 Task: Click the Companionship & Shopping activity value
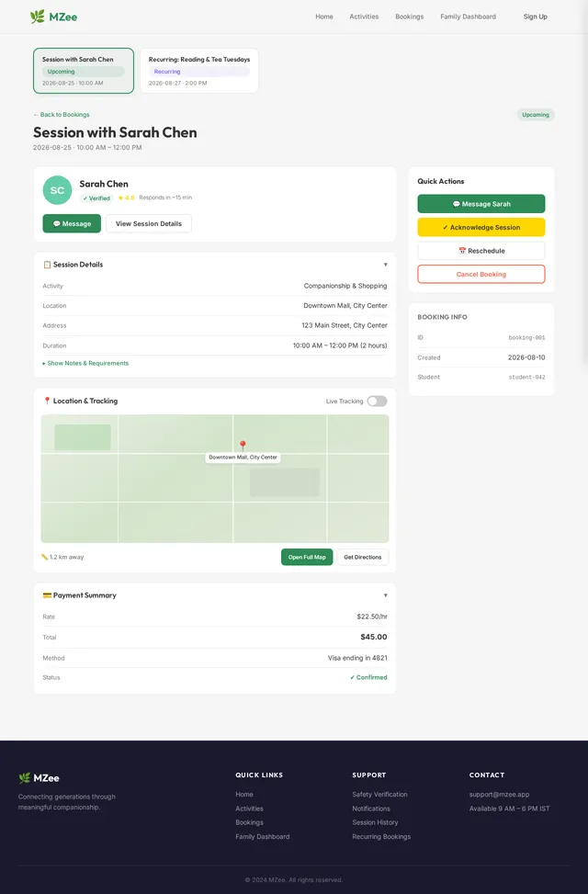pos(345,286)
